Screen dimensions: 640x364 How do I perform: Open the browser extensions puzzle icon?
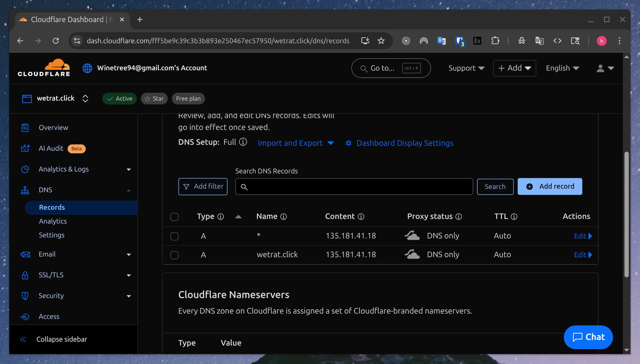[495, 41]
